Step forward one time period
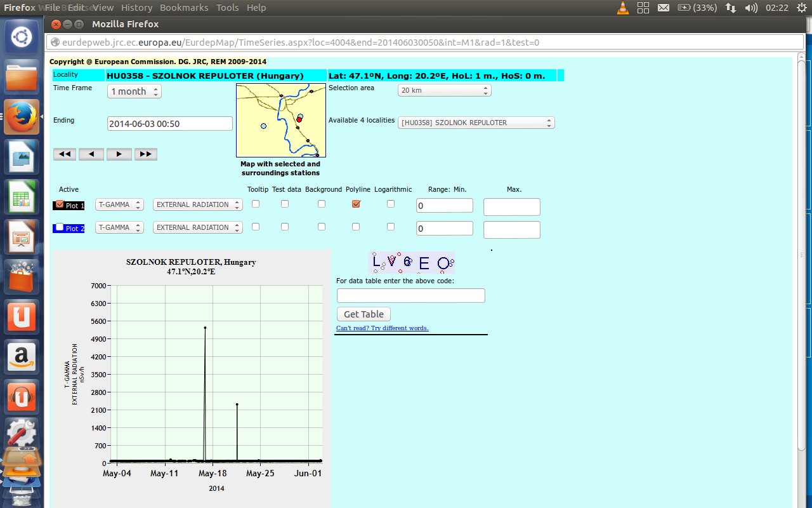The image size is (812, 508). pos(119,154)
